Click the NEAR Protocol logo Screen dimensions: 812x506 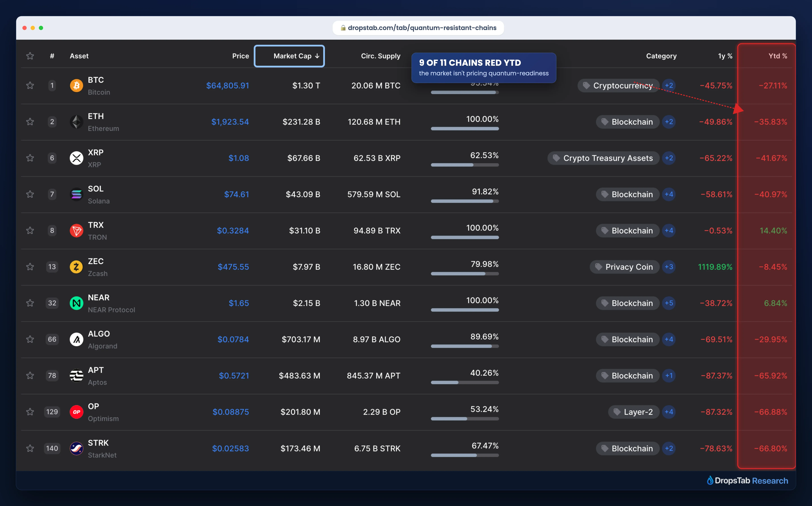click(x=76, y=303)
